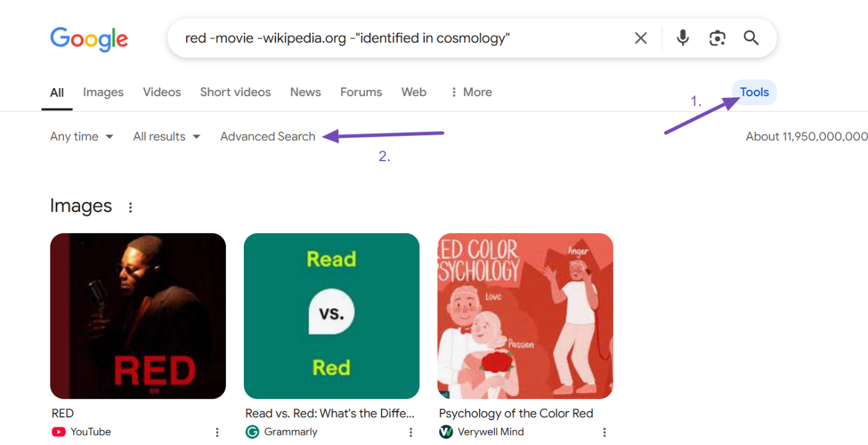Switch to the News tab

point(305,92)
